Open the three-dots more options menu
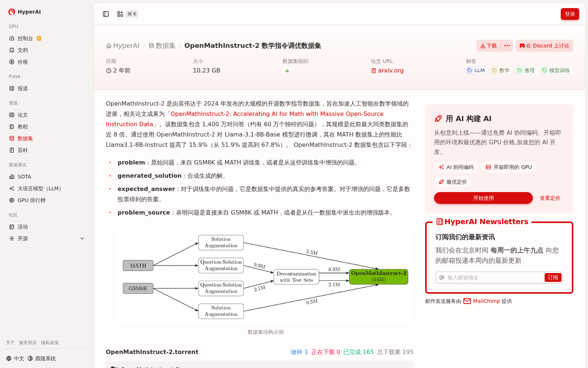Image resolution: width=588 pixels, height=368 pixels. [507, 46]
